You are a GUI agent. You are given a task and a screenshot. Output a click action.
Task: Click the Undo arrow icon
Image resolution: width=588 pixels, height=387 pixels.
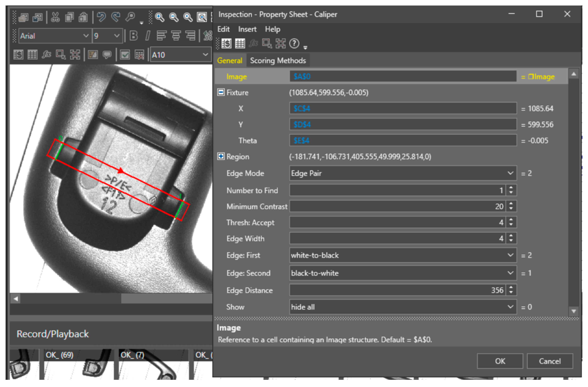(x=101, y=17)
